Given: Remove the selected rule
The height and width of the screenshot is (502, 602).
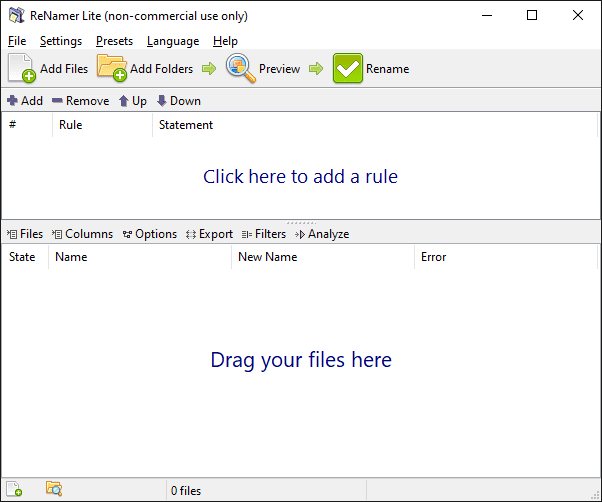Looking at the screenshot, I should (80, 101).
